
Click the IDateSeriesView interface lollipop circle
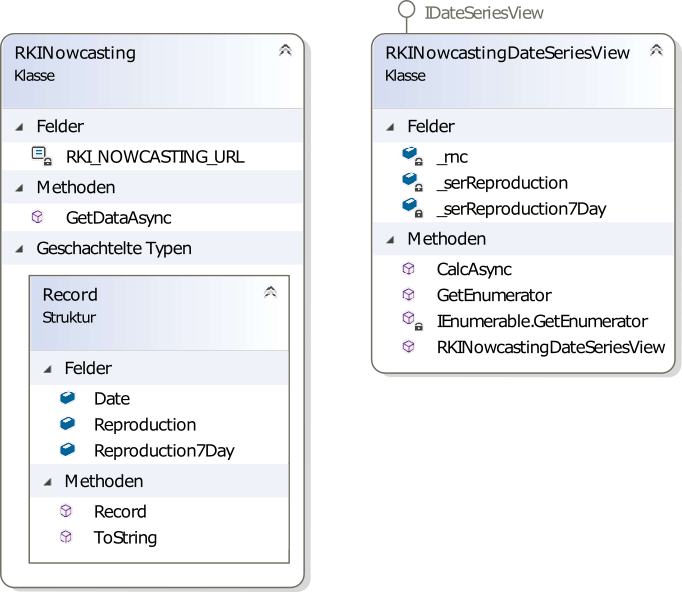[407, 9]
